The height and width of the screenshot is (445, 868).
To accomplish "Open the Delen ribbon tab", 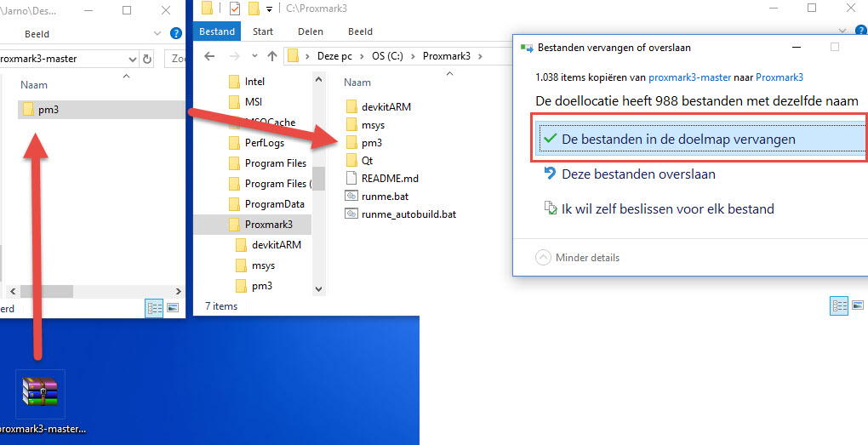I will click(311, 31).
